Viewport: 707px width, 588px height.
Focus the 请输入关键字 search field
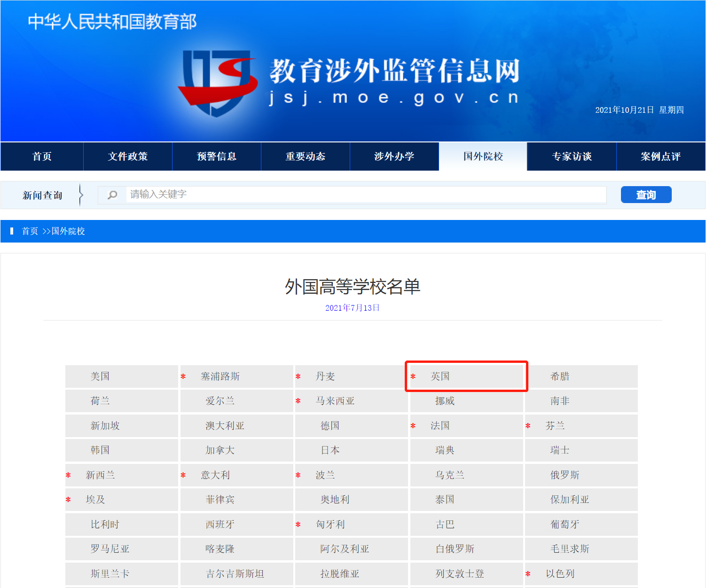pyautogui.click(x=366, y=195)
